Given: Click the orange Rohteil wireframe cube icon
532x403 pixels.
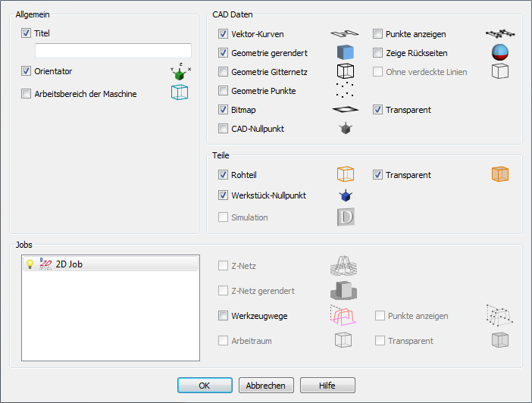Looking at the screenshot, I should (346, 174).
